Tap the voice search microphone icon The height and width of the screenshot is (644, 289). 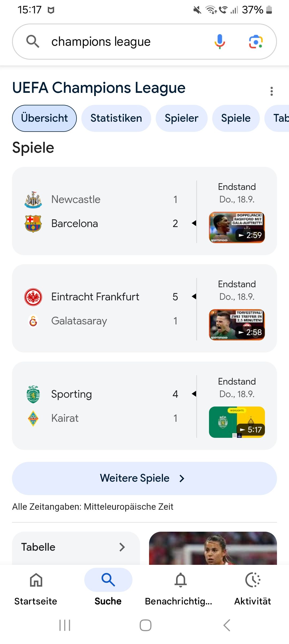coord(220,42)
